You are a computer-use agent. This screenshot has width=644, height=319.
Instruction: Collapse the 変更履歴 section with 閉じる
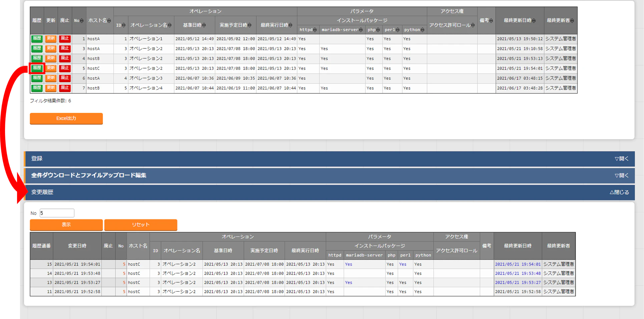(619, 192)
